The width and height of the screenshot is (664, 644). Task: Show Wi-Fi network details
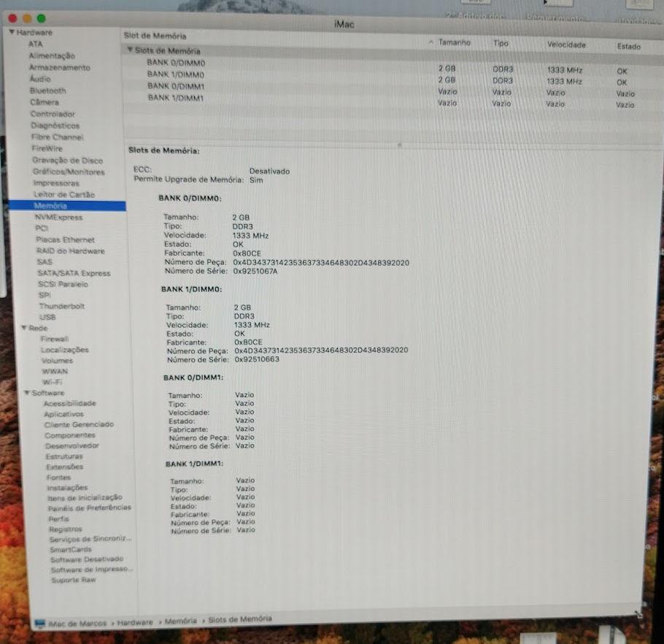(x=52, y=382)
